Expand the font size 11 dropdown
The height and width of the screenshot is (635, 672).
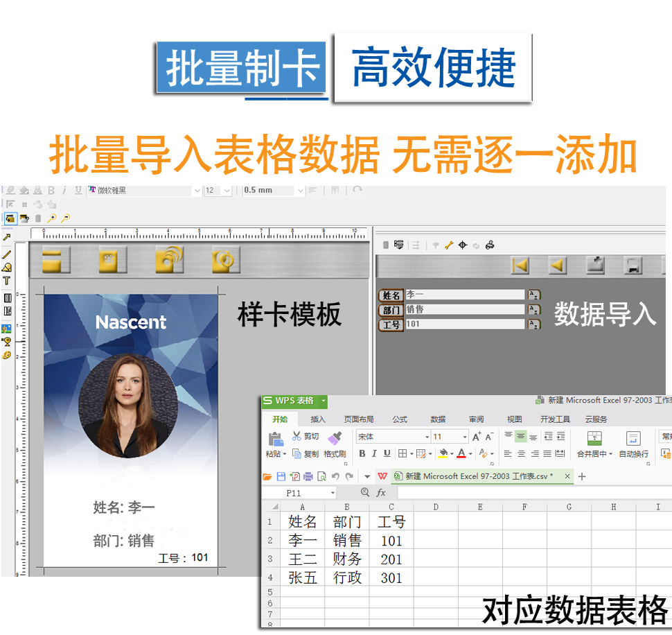coord(465,437)
